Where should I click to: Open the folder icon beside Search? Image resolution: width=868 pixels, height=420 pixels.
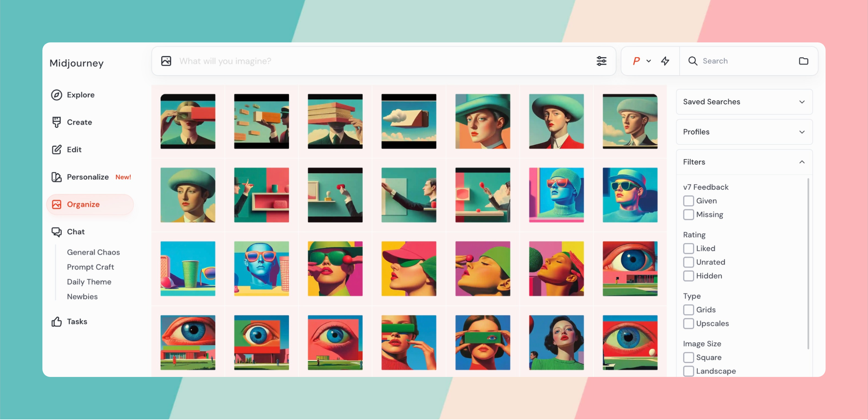point(804,61)
